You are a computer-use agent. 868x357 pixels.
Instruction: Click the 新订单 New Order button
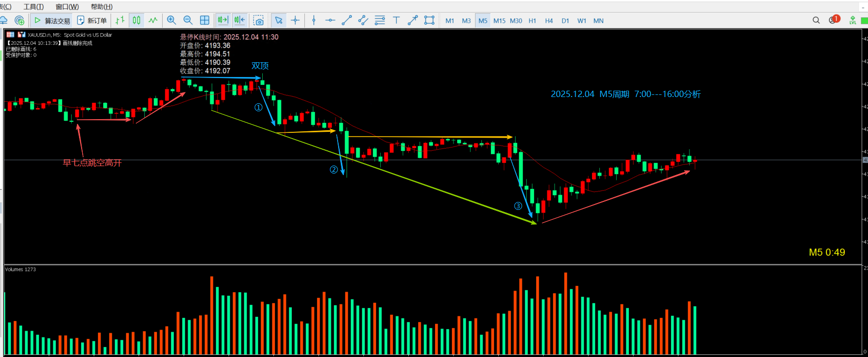92,20
